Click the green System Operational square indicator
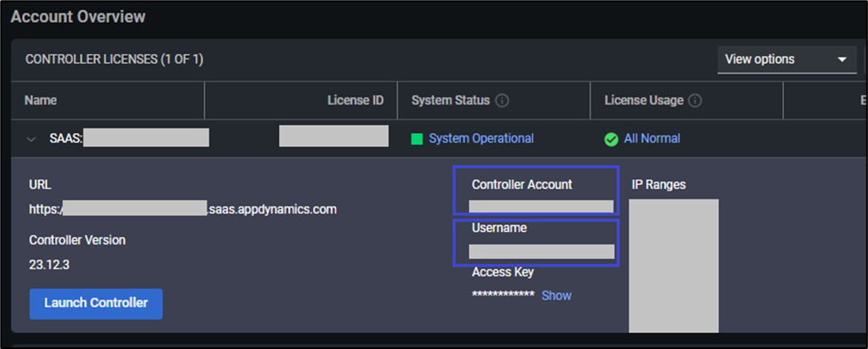 tap(417, 139)
